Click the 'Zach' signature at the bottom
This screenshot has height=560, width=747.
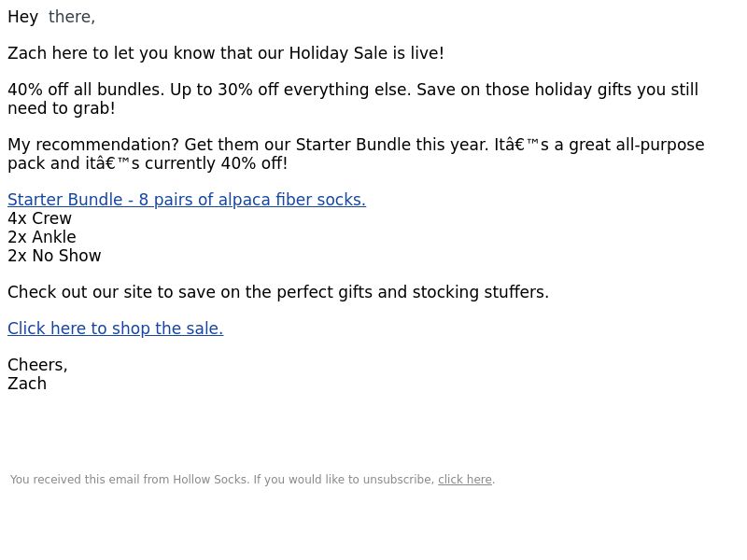(27, 384)
